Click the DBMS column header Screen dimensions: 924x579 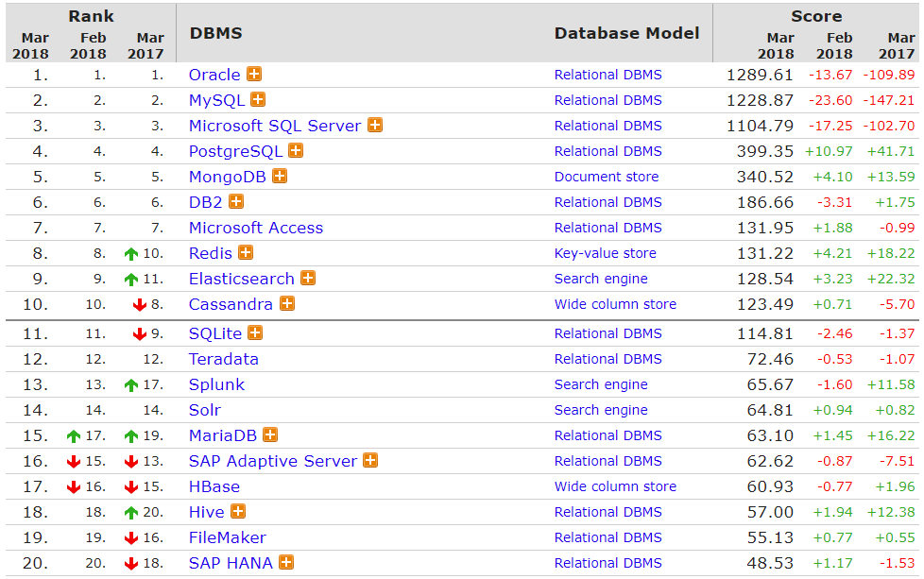click(215, 33)
